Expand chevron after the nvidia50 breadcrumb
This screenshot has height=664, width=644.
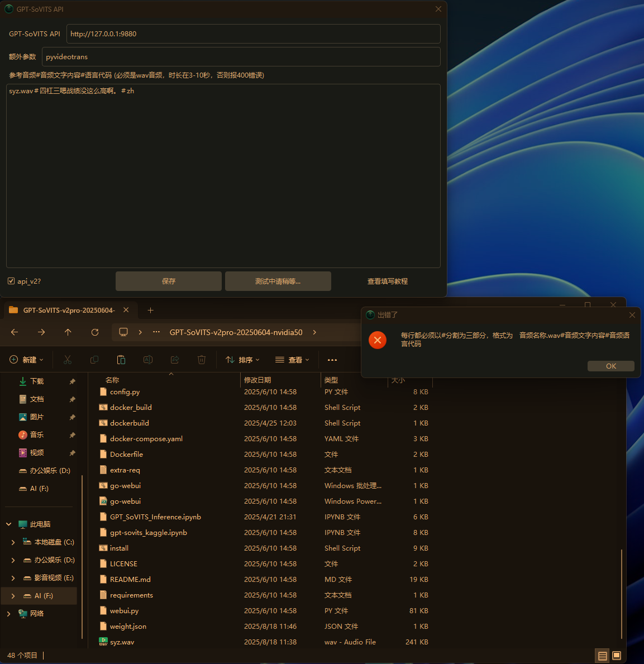(314, 332)
